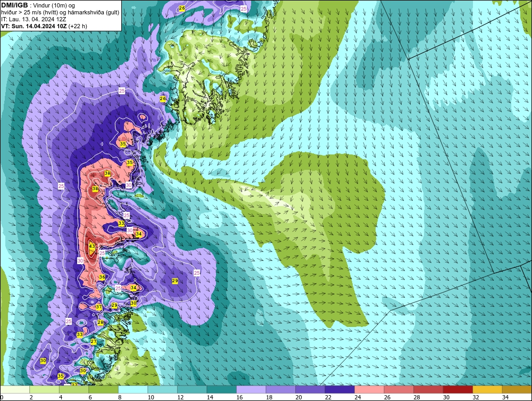Select the pink 24–26 legend swatch

coord(369,389)
